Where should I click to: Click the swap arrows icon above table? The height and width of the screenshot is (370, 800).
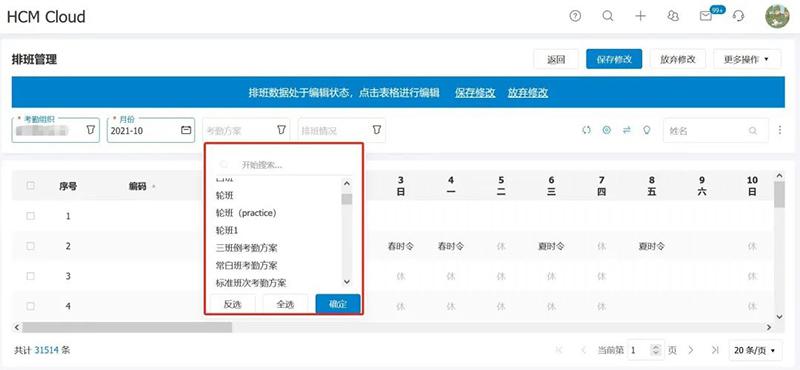tap(627, 130)
